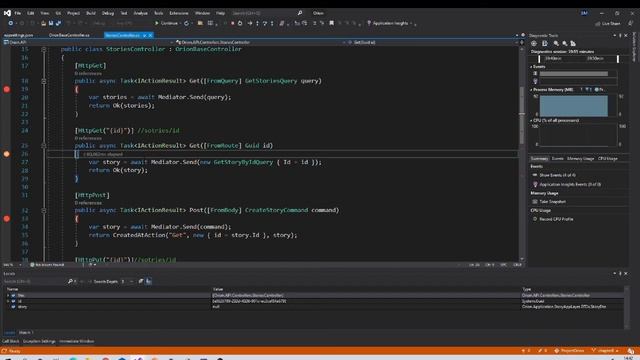640x360 pixels.
Task: Click the Hot Reload flame icon
Action: point(187,23)
